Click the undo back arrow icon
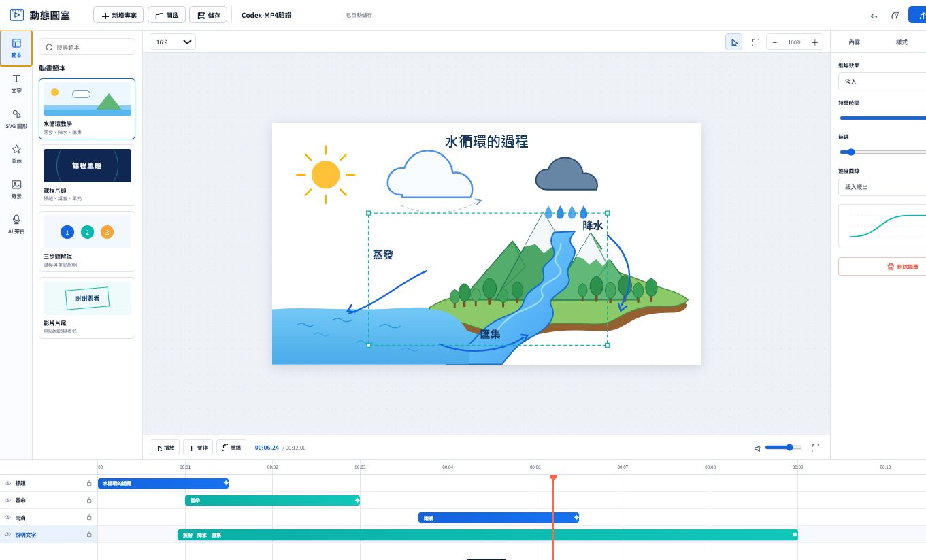Image resolution: width=926 pixels, height=560 pixels. pos(874,16)
